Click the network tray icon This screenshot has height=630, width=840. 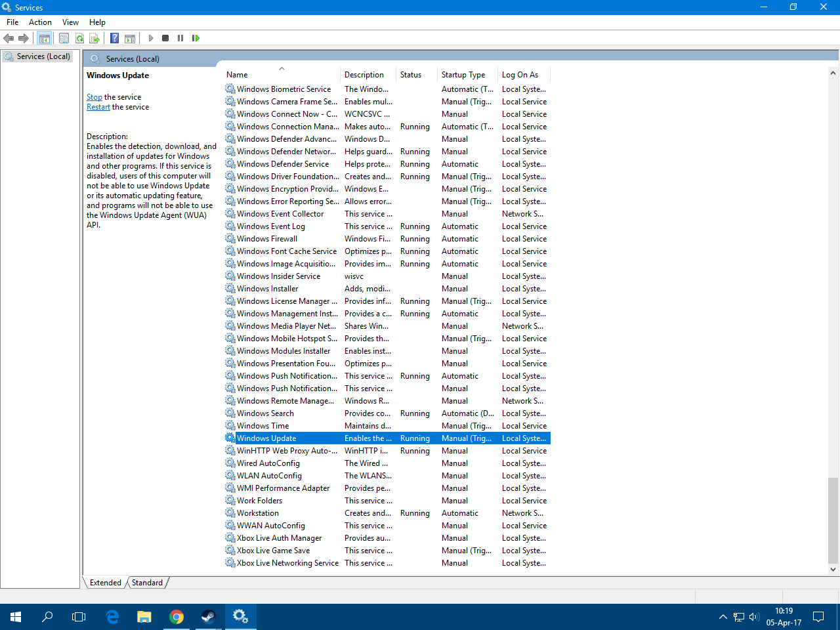739,617
